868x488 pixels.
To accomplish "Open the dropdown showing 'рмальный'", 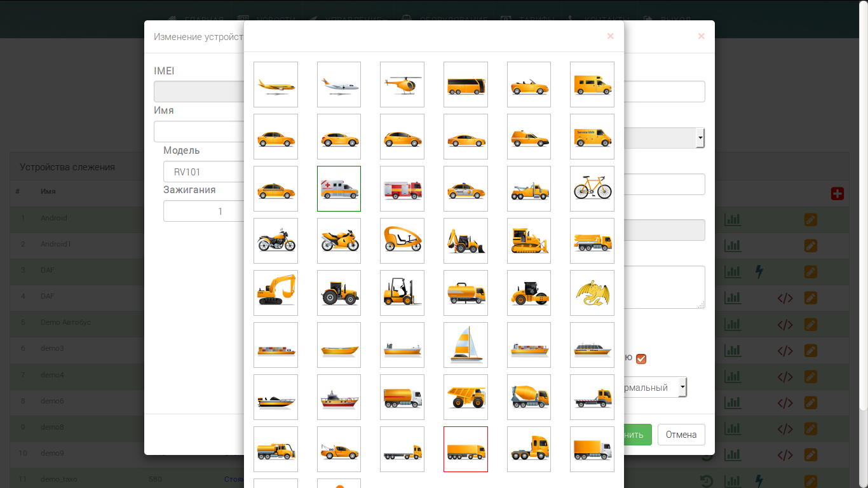I will pyautogui.click(x=656, y=387).
